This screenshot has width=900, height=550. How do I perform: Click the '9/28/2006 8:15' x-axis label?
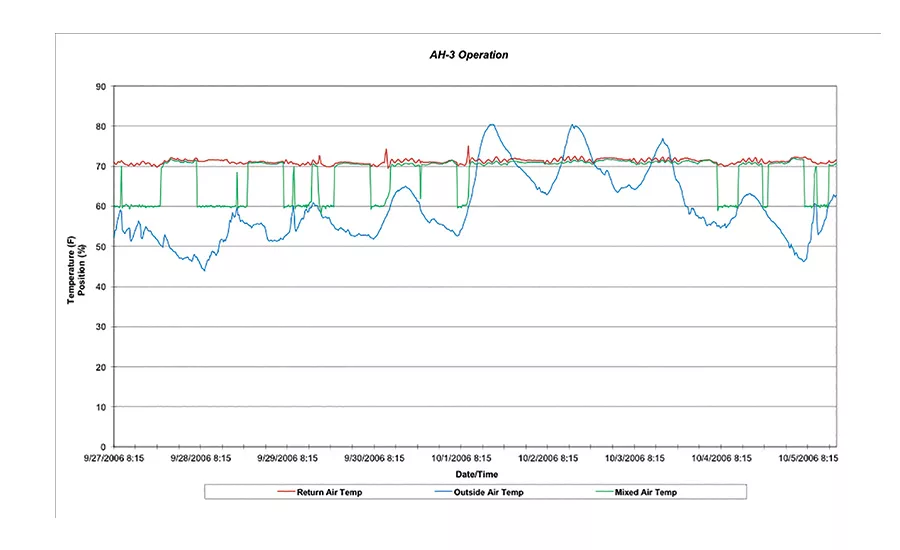click(200, 458)
